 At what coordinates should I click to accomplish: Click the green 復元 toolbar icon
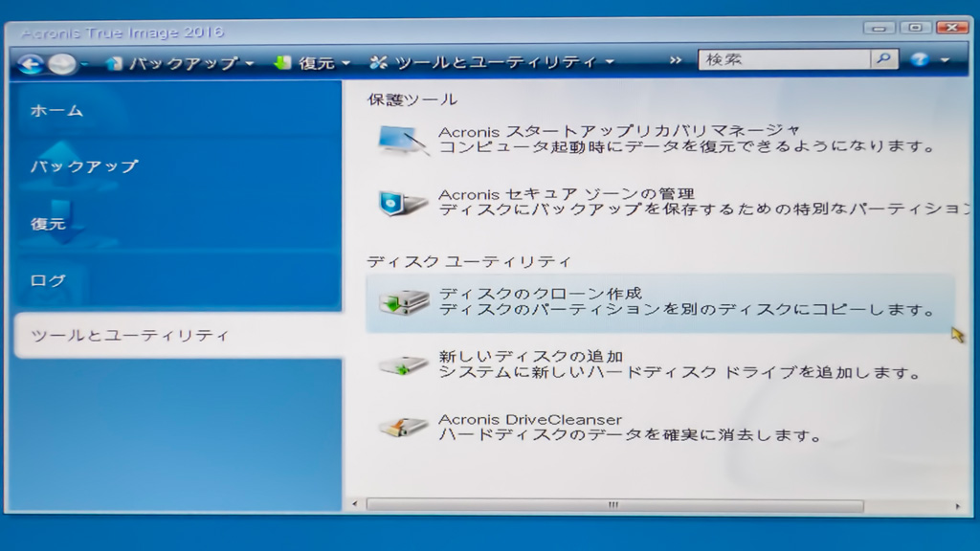coord(282,62)
